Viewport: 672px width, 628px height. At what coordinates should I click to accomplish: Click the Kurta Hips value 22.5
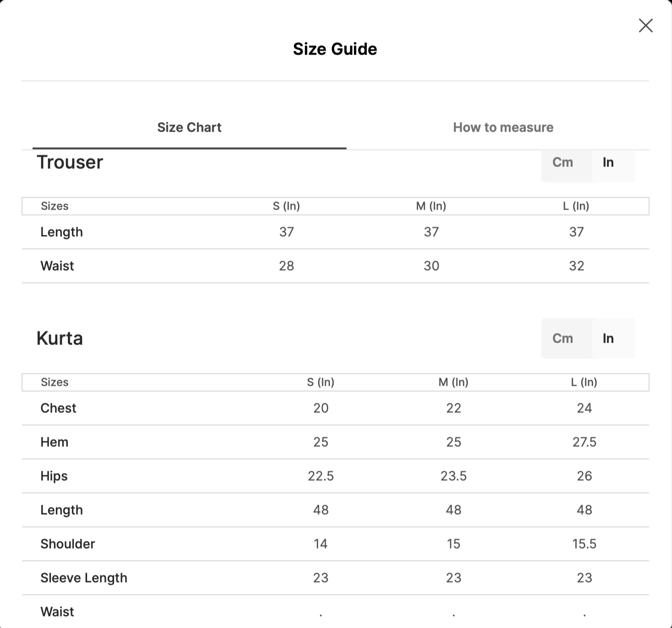coord(320,476)
